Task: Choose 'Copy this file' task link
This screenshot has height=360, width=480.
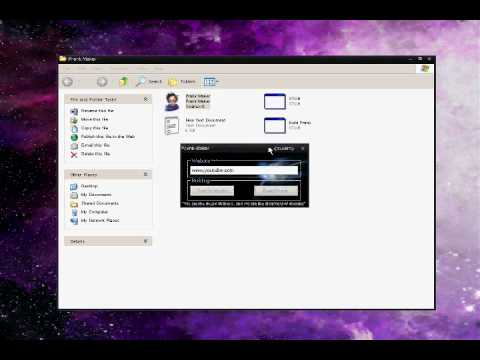Action: (x=95, y=128)
